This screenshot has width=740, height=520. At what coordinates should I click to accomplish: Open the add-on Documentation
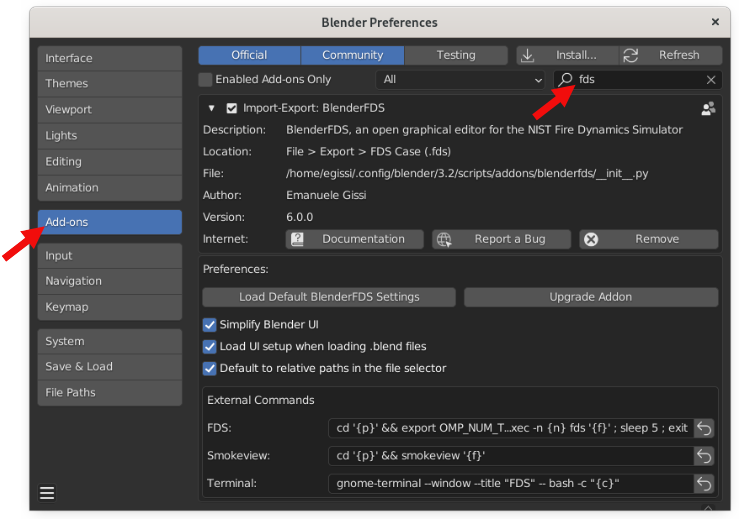click(354, 239)
